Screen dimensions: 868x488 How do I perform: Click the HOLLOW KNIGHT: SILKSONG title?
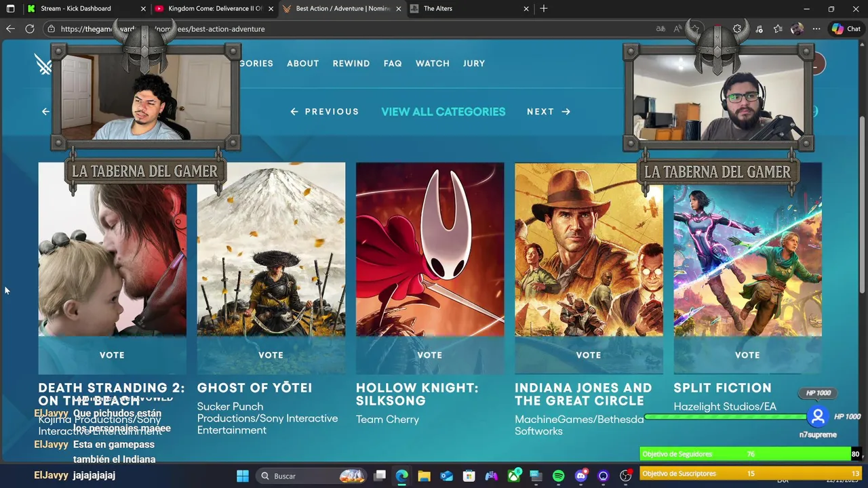click(417, 394)
